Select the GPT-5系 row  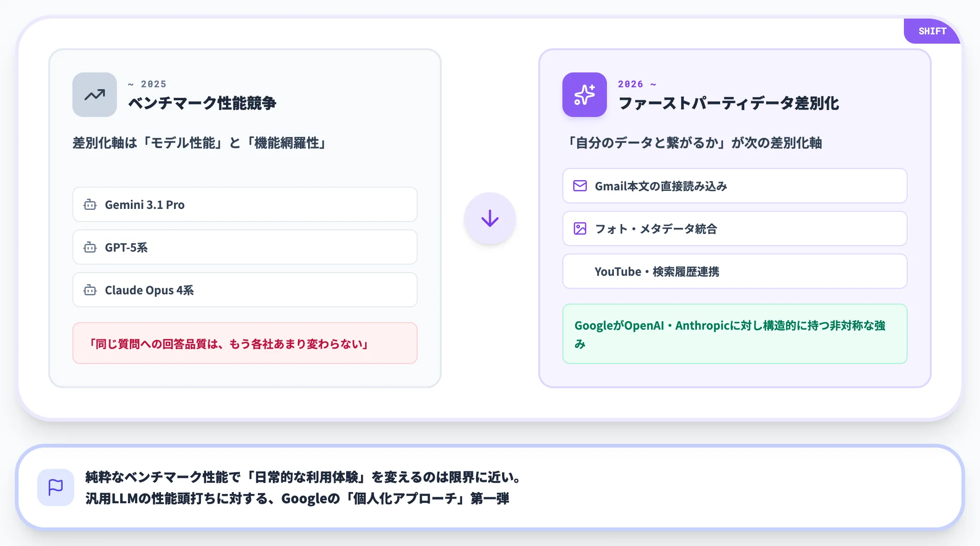tap(245, 247)
